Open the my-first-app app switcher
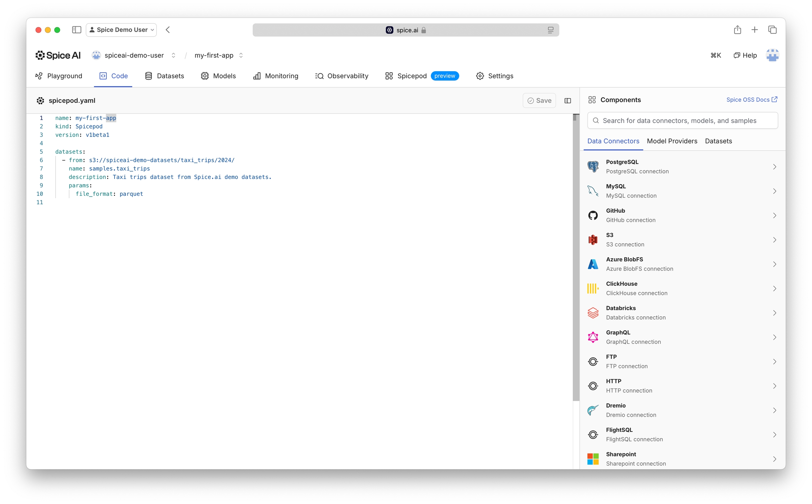 (241, 55)
